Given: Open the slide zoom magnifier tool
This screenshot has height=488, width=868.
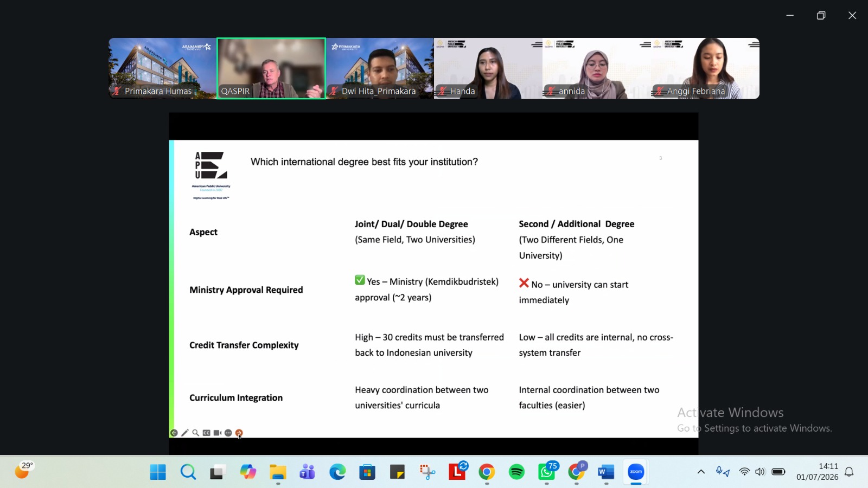Looking at the screenshot, I should pyautogui.click(x=196, y=433).
